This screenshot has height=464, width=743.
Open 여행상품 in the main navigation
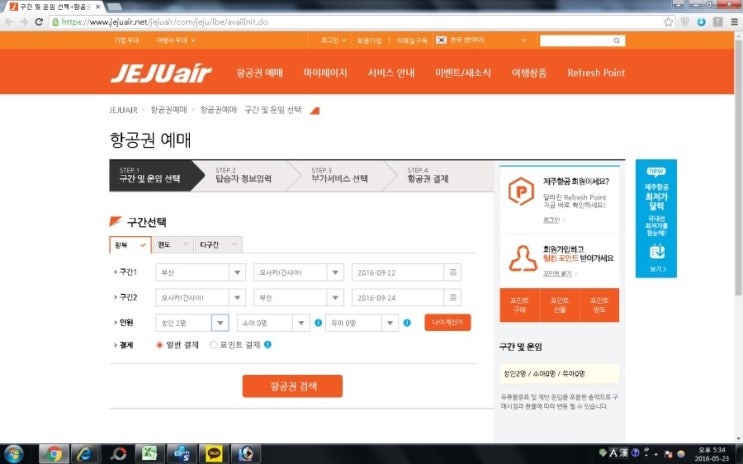(529, 73)
